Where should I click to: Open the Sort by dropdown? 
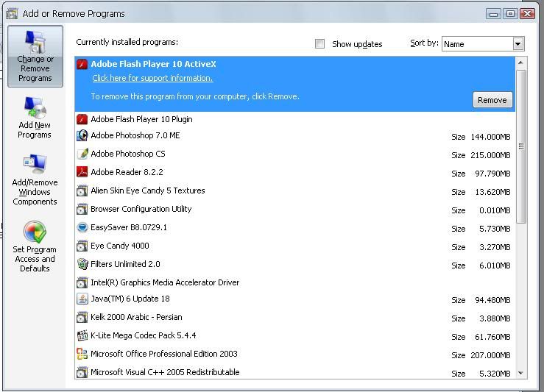click(x=517, y=44)
